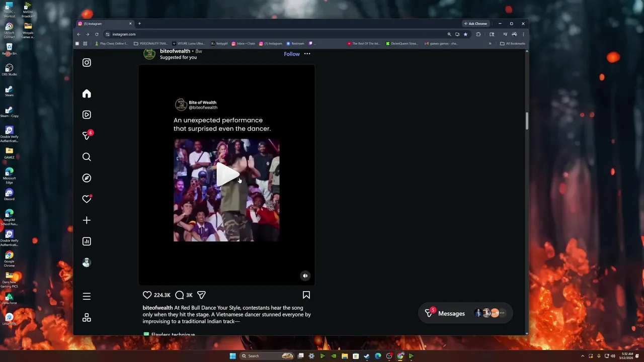Open direct messages icon with badge 6
The image size is (644, 362).
[x=87, y=136]
